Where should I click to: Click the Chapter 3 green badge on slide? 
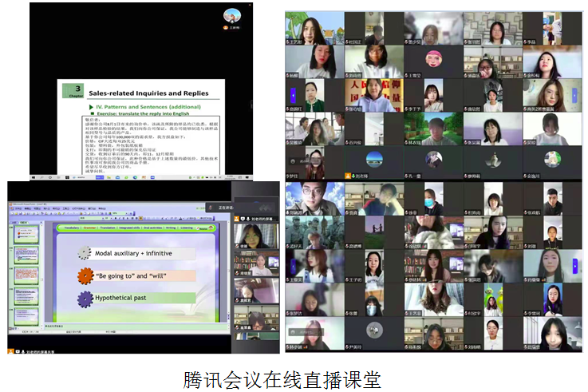tap(72, 90)
